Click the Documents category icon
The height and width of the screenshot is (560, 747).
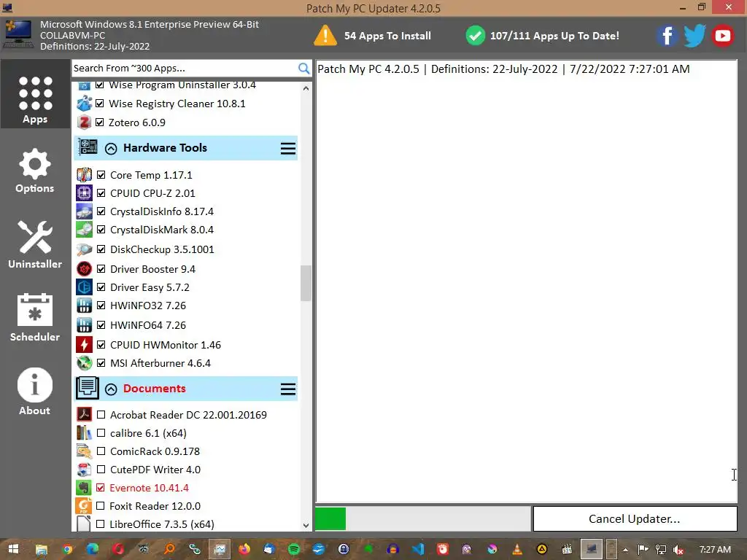tap(88, 388)
